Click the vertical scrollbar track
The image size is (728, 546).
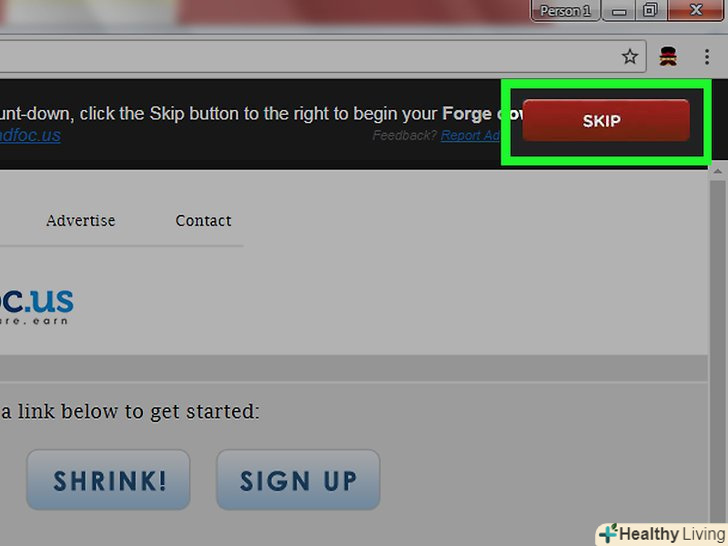pyautogui.click(x=718, y=348)
